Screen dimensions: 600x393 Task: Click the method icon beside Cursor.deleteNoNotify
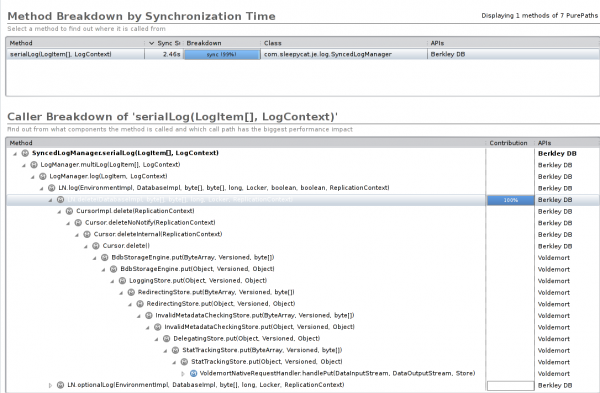[78, 222]
